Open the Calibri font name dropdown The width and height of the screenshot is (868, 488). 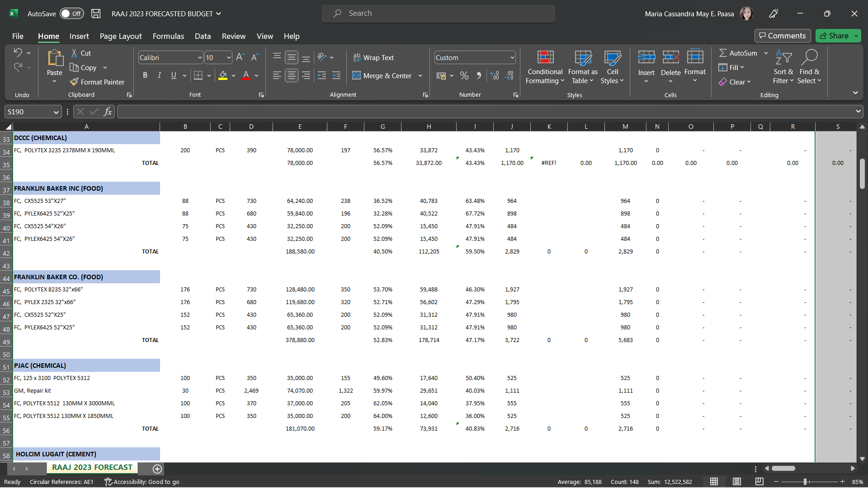(199, 57)
